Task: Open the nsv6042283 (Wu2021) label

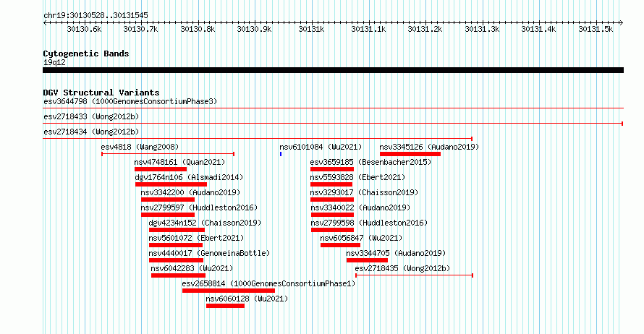Action: tap(192, 268)
